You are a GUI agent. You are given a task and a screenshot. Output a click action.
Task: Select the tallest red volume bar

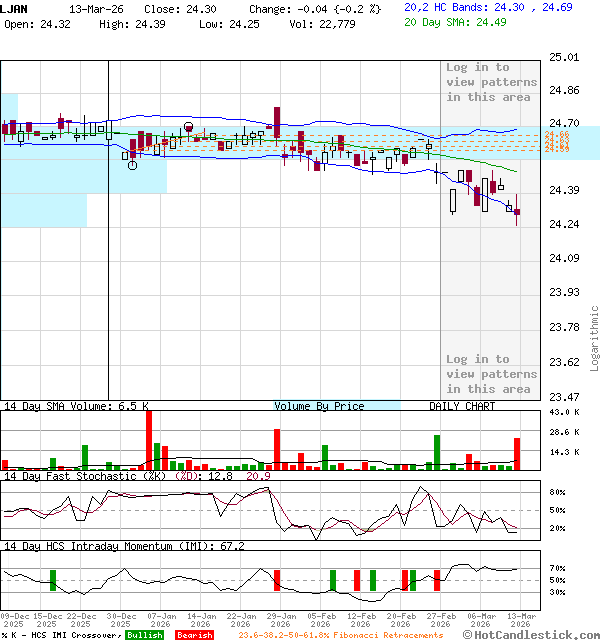[x=149, y=440]
